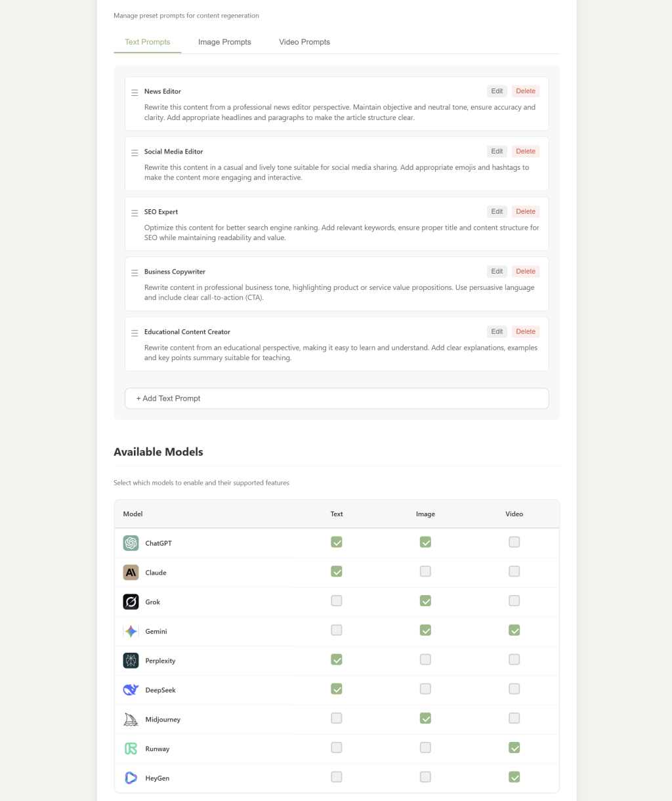Enable Video support for ChatGPT
The width and height of the screenshot is (672, 801).
tap(514, 542)
